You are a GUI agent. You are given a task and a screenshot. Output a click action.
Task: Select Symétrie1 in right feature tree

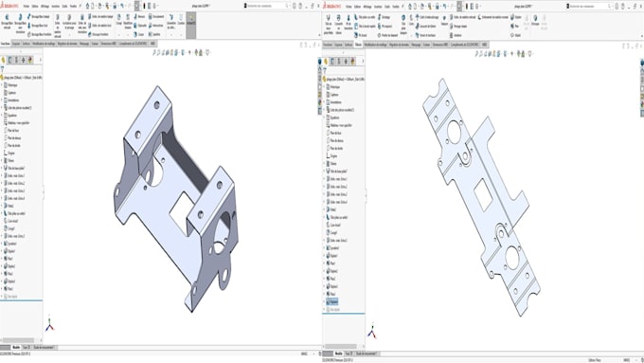(333, 248)
